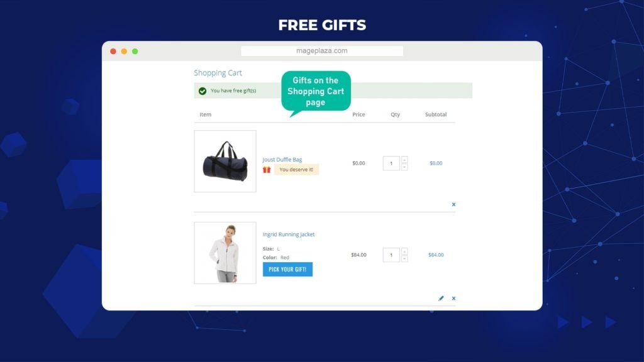Click the Ingrid Running Jacket quantity field
The height and width of the screenshot is (362, 644).
[391, 255]
